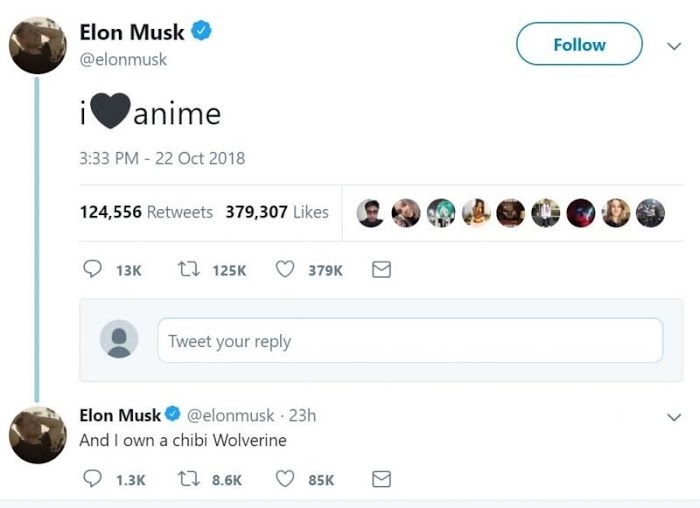Click in the 'Tweet your reply' field

point(410,341)
